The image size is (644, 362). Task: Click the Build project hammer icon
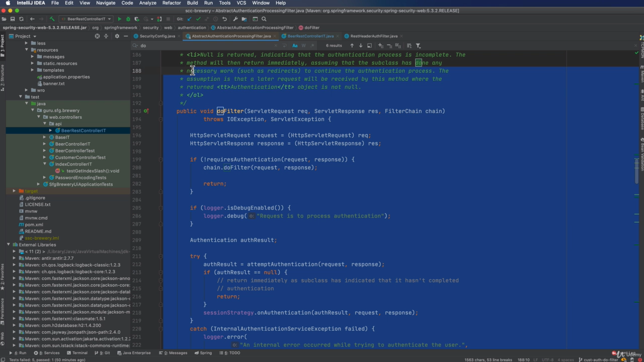[x=52, y=19]
